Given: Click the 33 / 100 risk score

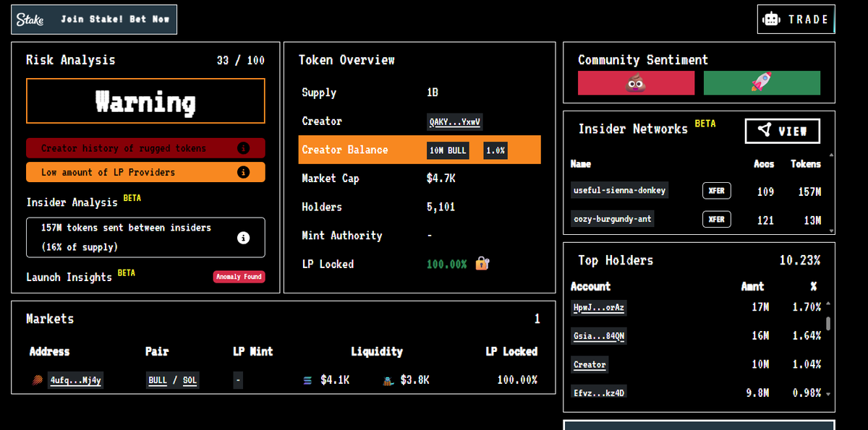Looking at the screenshot, I should (241, 61).
